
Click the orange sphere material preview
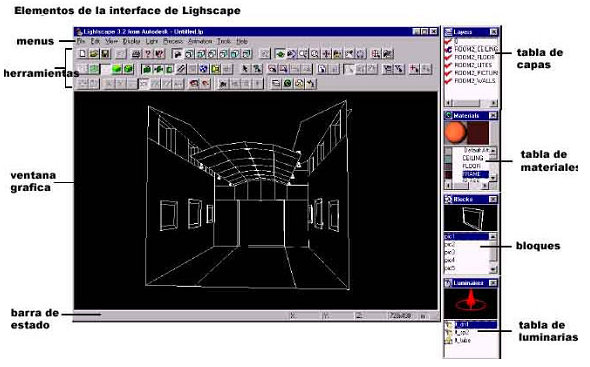click(x=455, y=132)
